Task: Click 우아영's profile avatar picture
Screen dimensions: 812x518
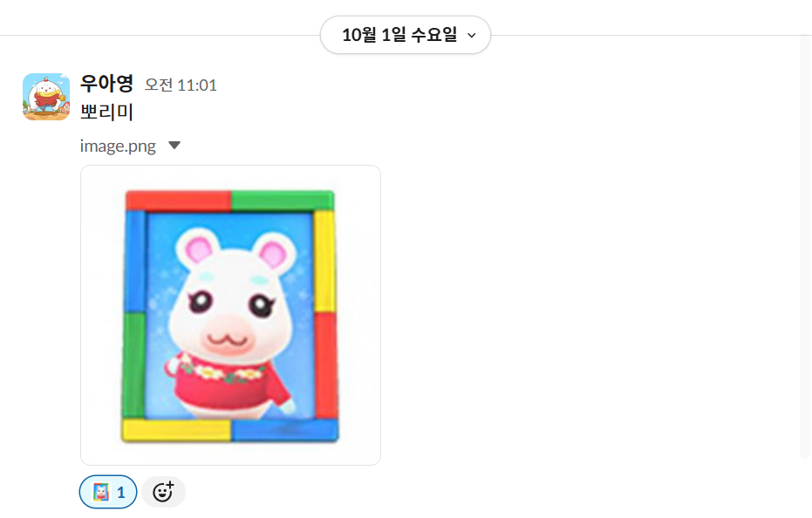Action: pos(46,97)
